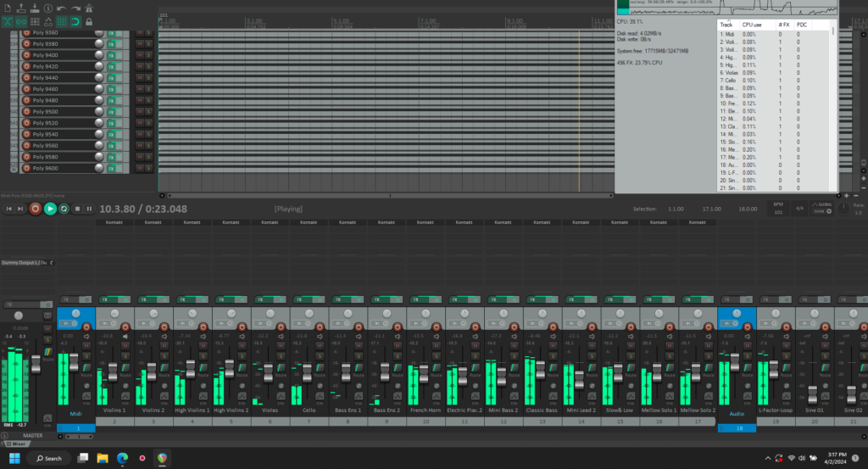Open Kontakt plugin on Classic Bass strip

coord(542,222)
